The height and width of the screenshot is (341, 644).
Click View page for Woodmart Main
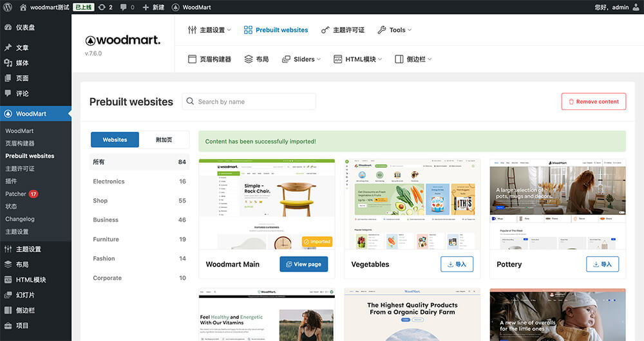304,264
